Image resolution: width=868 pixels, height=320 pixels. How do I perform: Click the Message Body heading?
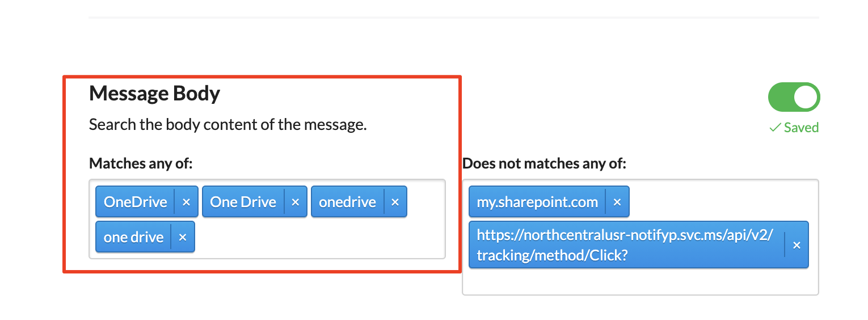click(x=154, y=94)
